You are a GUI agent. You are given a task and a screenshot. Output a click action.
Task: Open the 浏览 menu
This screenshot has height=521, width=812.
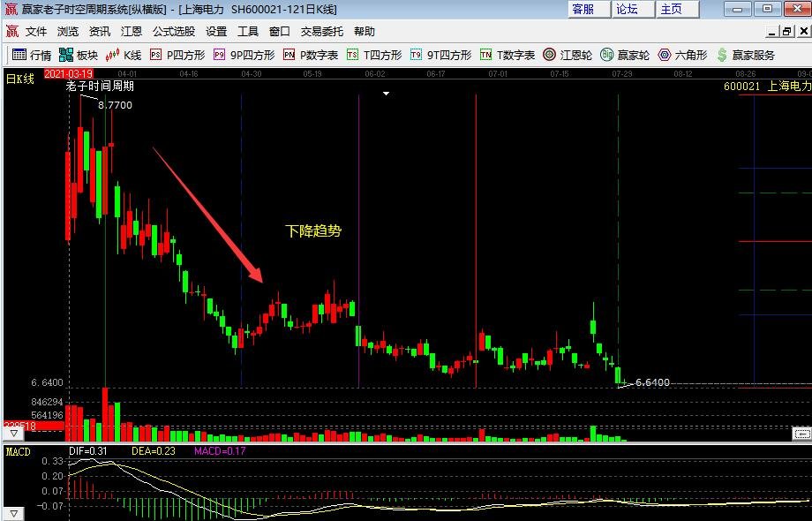pyautogui.click(x=68, y=32)
